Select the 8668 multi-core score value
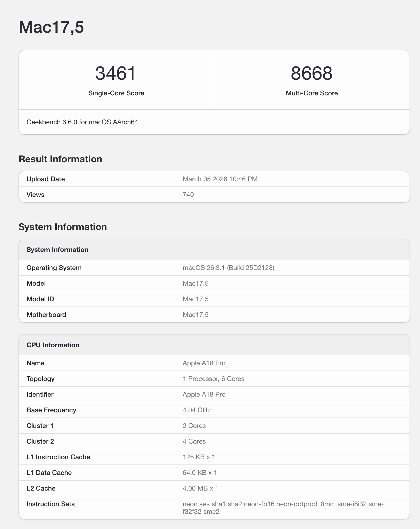Viewport: 420px width, 529px height. 312,73
